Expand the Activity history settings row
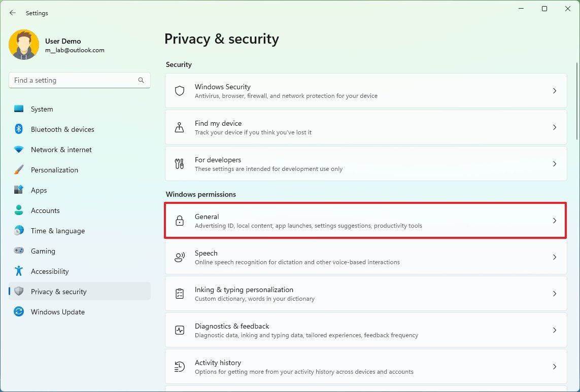 [365, 367]
